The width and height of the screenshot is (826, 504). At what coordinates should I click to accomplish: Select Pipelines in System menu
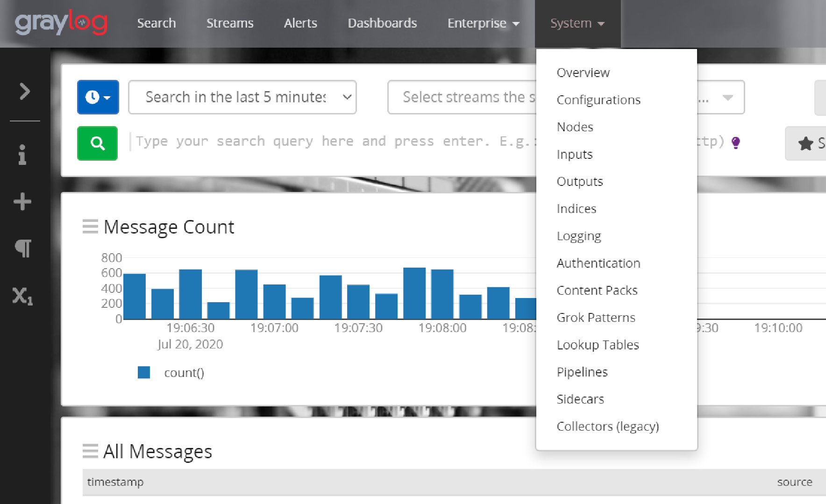click(x=582, y=372)
